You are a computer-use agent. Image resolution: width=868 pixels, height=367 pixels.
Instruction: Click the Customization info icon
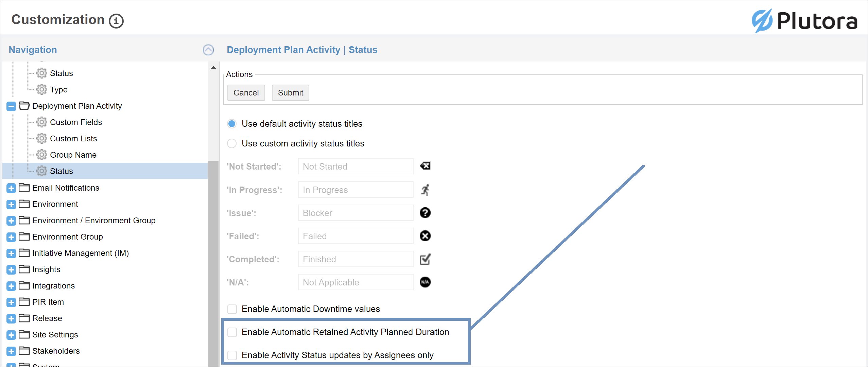click(x=116, y=21)
